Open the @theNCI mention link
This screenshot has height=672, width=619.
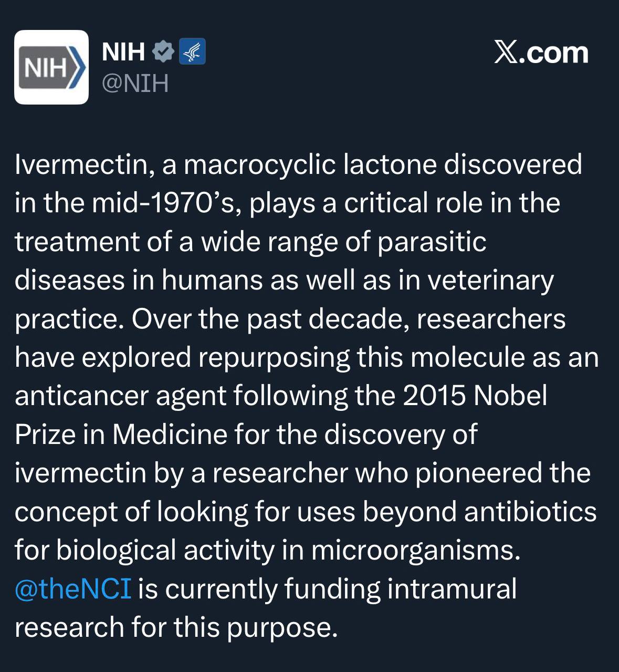point(73,588)
